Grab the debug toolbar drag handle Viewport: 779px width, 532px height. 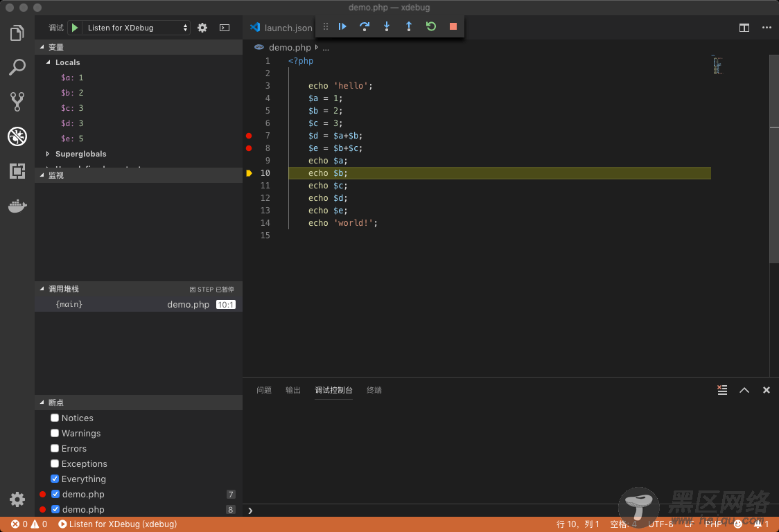tap(326, 26)
